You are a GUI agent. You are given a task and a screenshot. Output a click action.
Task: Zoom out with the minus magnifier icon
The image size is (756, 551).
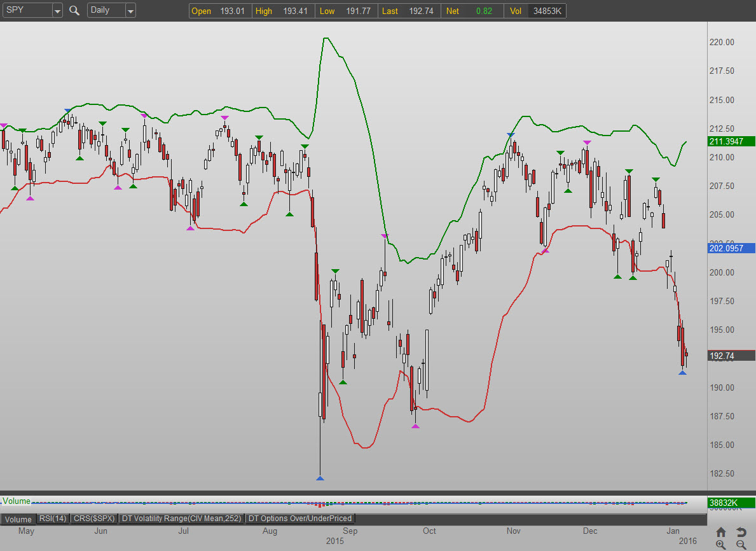point(741,545)
